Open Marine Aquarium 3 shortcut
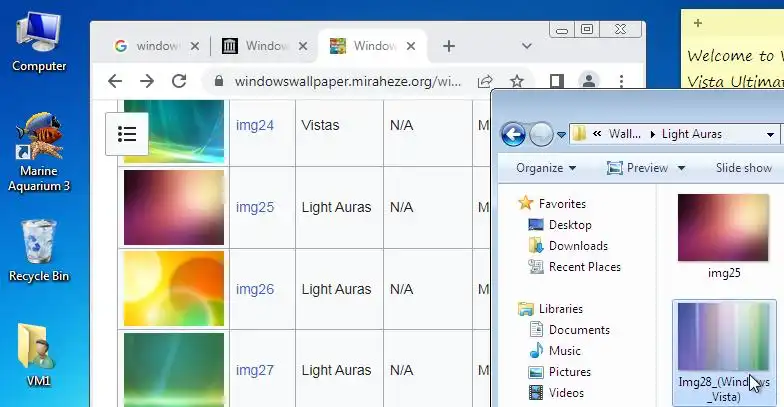The height and width of the screenshot is (407, 784). tap(39, 152)
